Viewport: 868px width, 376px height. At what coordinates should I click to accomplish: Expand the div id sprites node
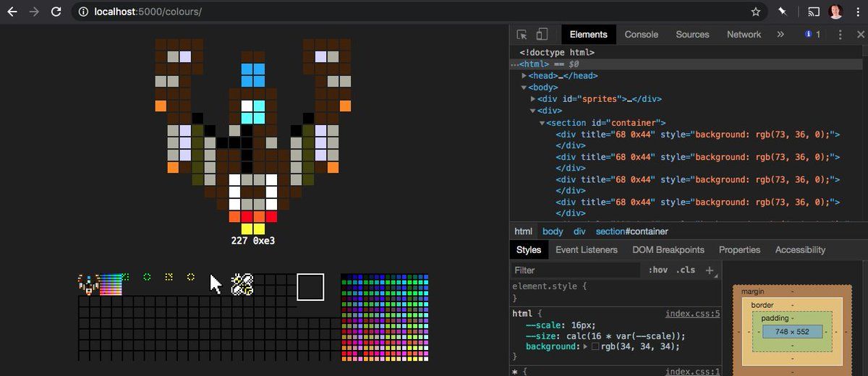point(533,99)
